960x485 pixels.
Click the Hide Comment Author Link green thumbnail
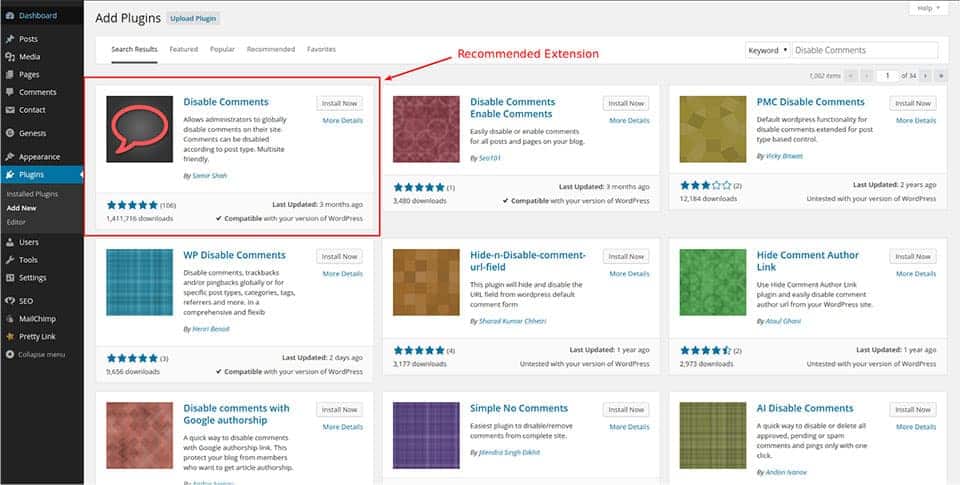(713, 282)
